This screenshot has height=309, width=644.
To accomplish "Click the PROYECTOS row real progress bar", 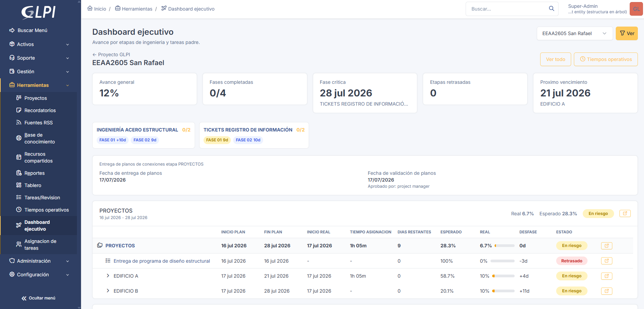I will tap(504, 246).
